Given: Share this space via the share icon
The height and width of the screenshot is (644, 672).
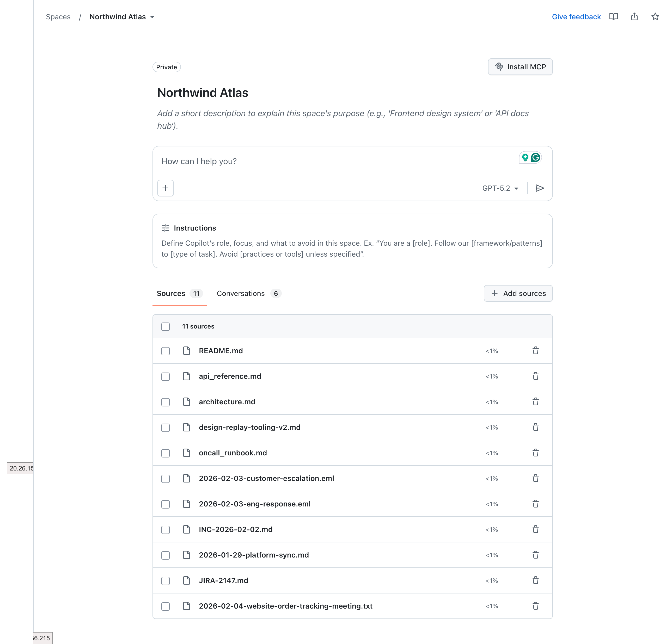Looking at the screenshot, I should pos(634,16).
